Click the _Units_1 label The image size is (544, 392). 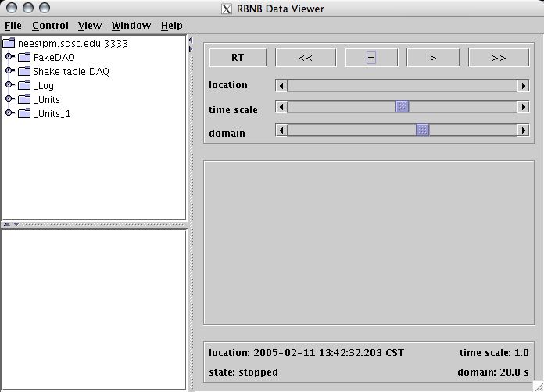pos(52,114)
